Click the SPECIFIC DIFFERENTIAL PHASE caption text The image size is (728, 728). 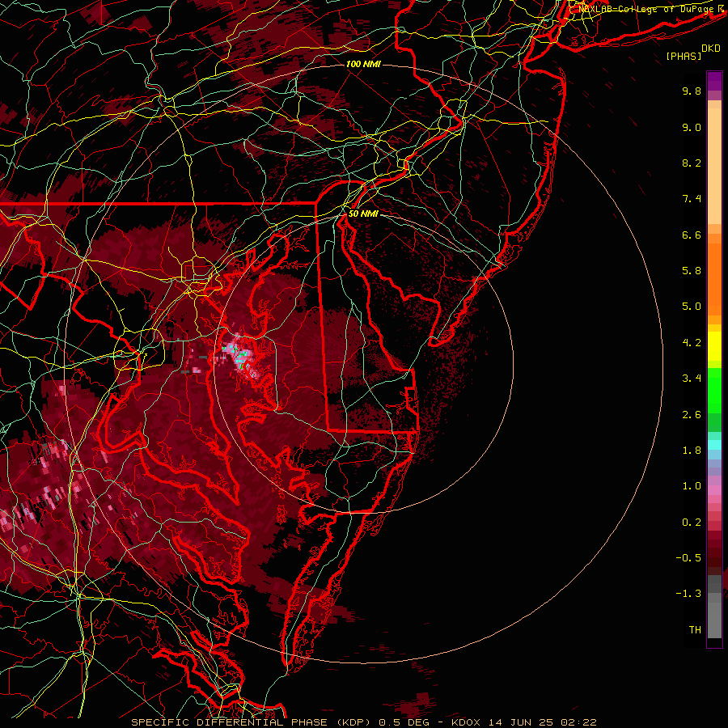coord(228,722)
